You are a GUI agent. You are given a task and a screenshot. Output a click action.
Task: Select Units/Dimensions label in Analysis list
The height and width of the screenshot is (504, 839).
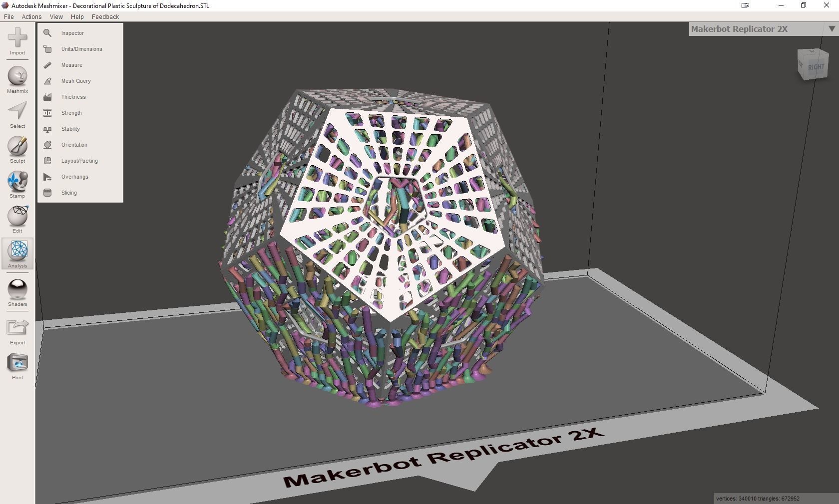(81, 49)
